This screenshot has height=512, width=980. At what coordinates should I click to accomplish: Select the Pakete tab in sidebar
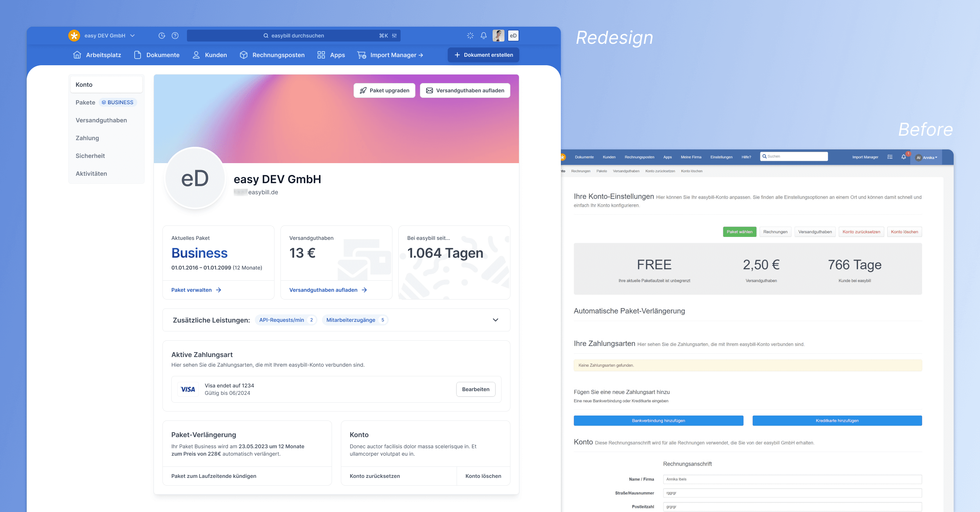pyautogui.click(x=85, y=102)
